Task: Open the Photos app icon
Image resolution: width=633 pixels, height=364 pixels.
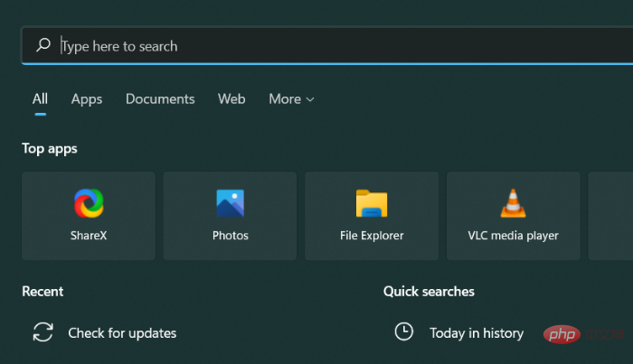Action: (230, 203)
